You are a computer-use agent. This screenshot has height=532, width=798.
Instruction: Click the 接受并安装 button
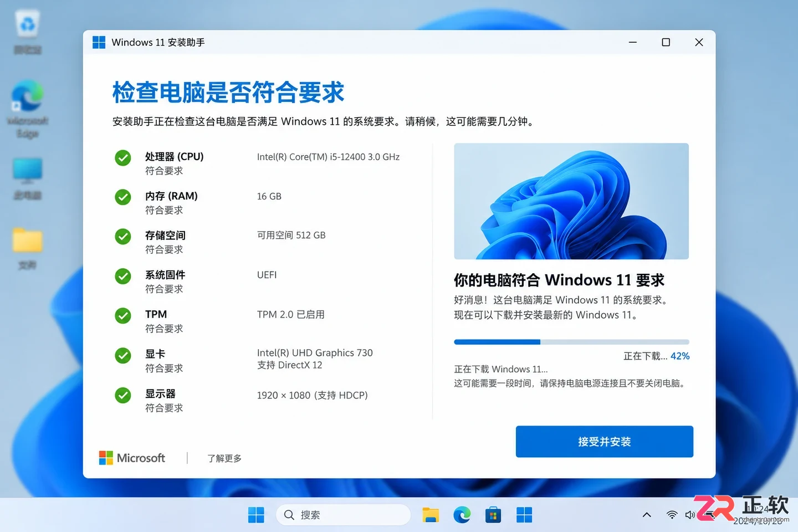point(605,442)
